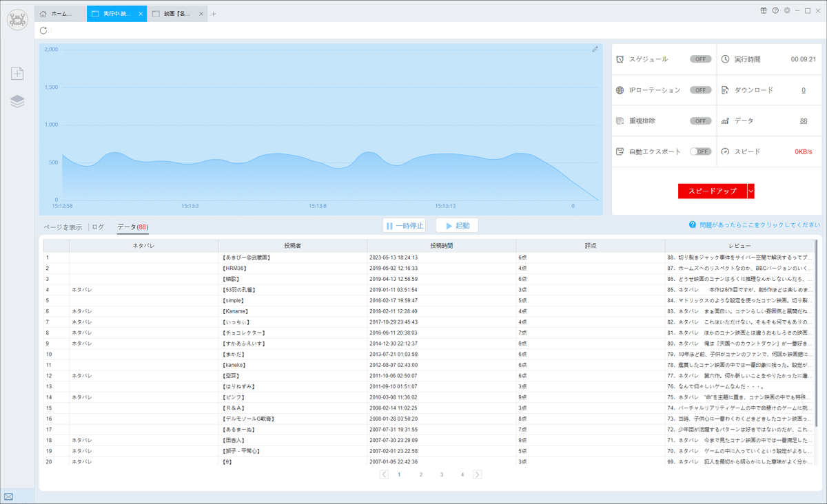This screenshot has height=504, width=827.
Task: Click the スピード gauge icon
Action: (x=725, y=151)
